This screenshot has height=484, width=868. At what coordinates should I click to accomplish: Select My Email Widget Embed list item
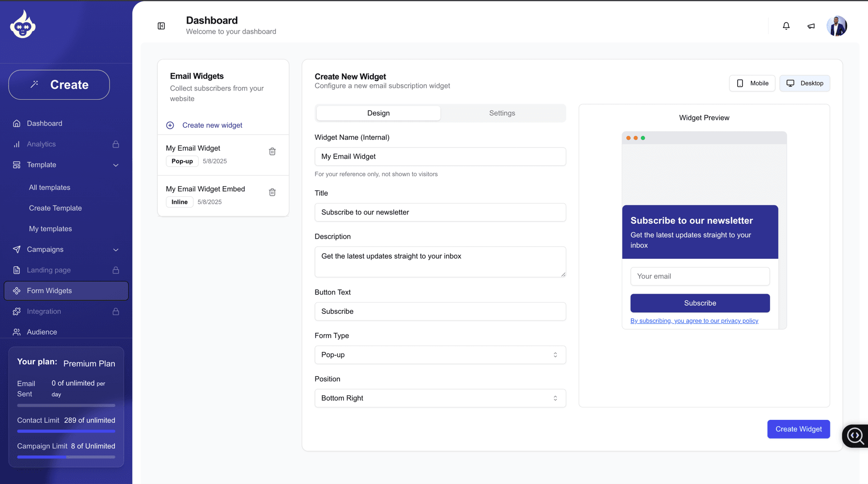pos(223,196)
